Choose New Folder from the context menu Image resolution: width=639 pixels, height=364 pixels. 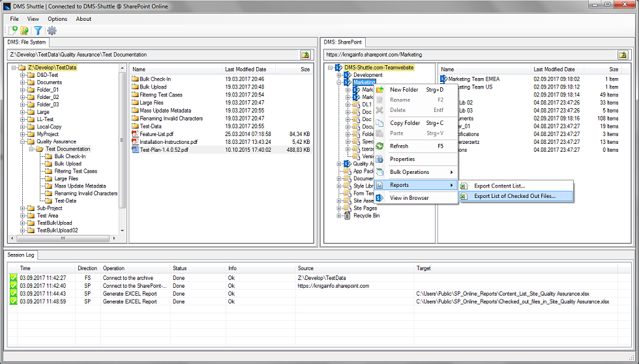(x=415, y=90)
